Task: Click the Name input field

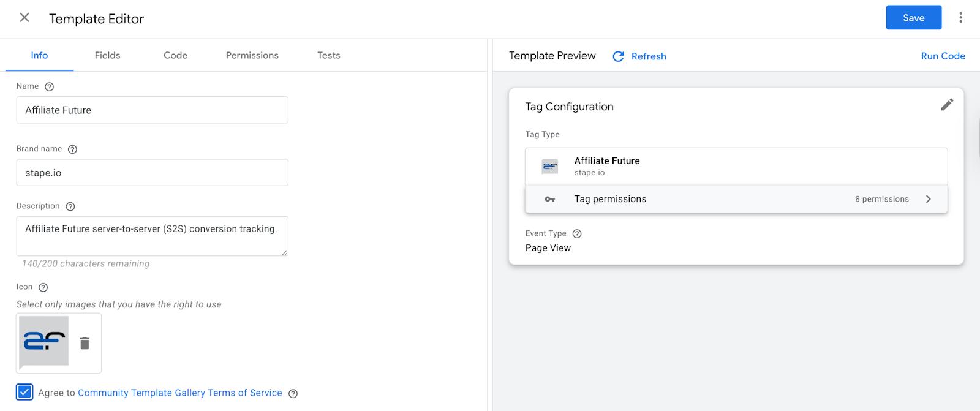Action: [x=152, y=110]
